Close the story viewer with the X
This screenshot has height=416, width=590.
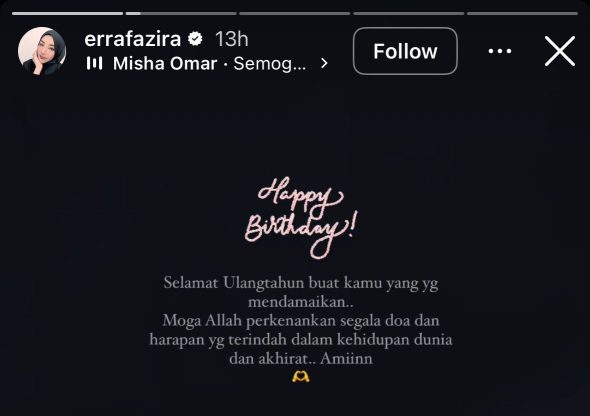560,51
